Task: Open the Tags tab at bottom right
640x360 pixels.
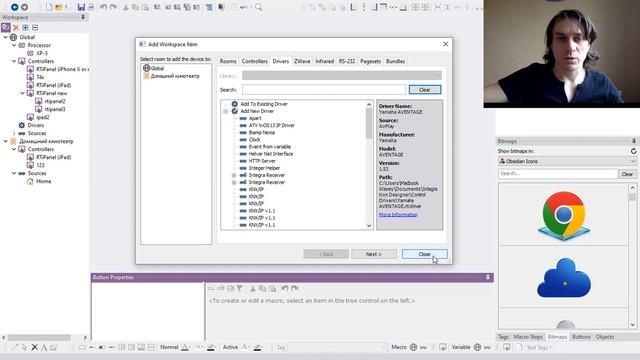Action: click(x=503, y=337)
